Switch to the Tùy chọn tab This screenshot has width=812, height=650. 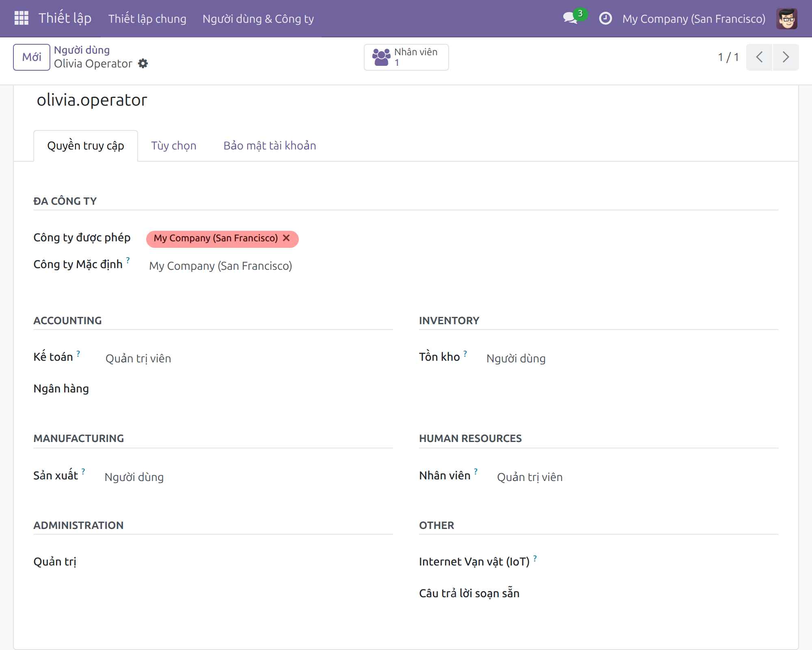[x=174, y=146]
